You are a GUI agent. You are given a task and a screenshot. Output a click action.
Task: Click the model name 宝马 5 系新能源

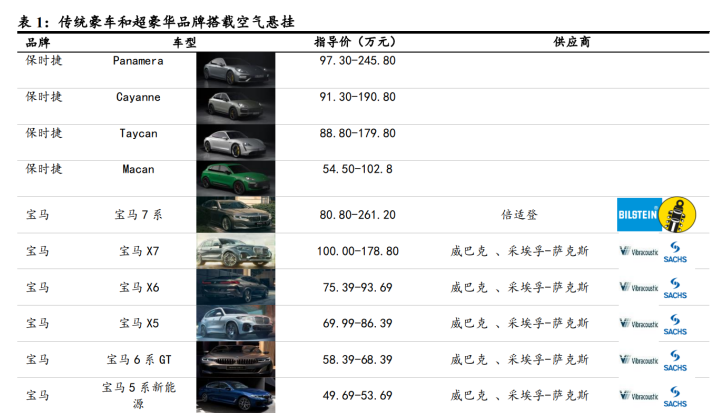click(x=139, y=395)
